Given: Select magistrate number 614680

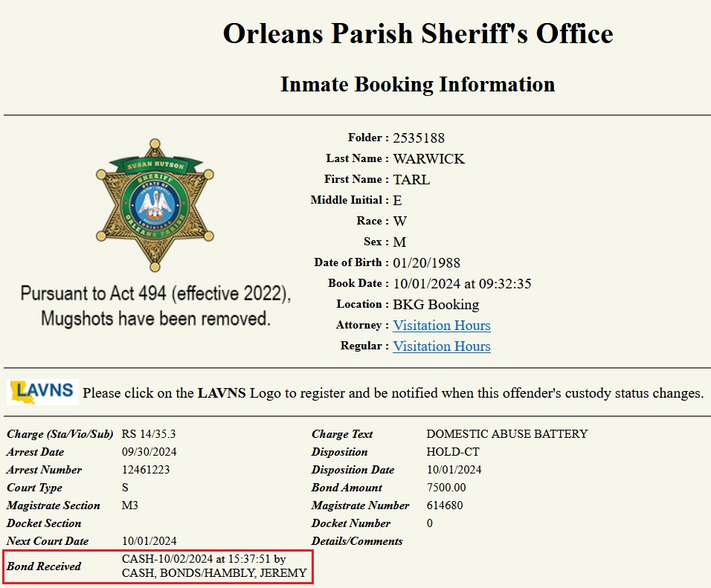Looking at the screenshot, I should click(x=445, y=505).
